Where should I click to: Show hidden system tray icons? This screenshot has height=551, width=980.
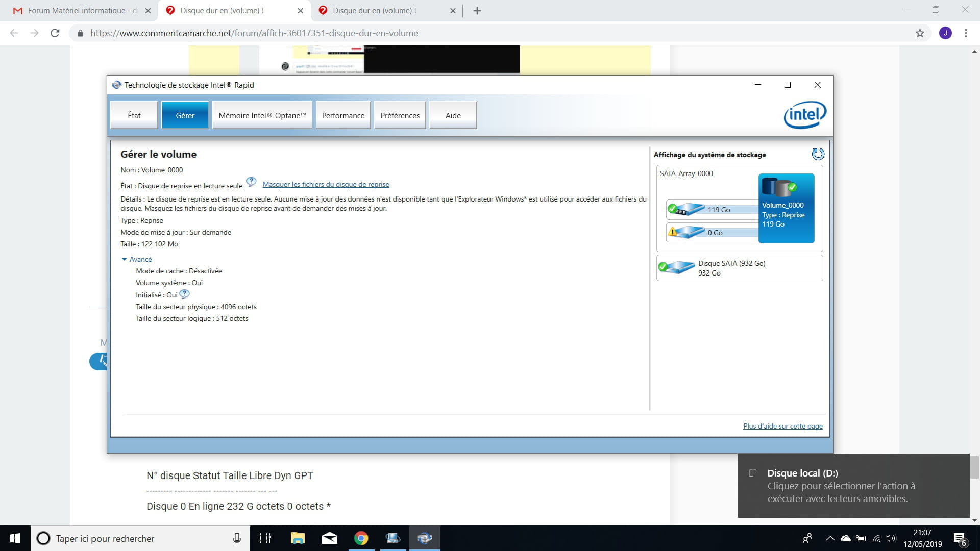tap(830, 538)
